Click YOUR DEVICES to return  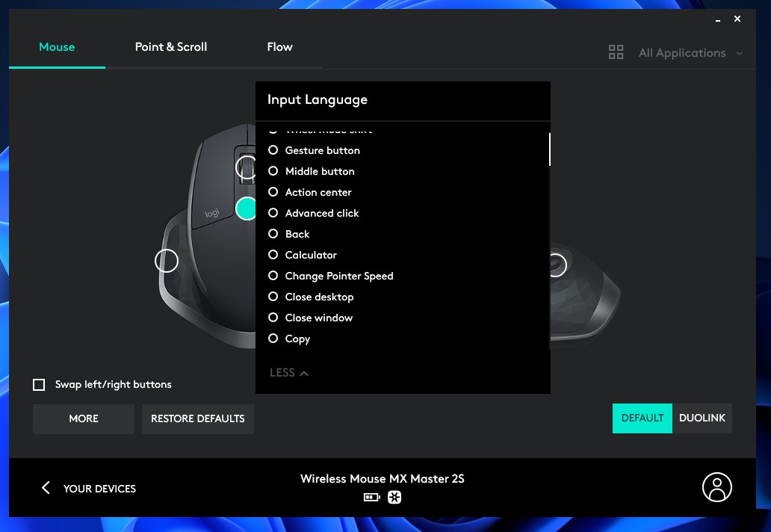click(100, 489)
